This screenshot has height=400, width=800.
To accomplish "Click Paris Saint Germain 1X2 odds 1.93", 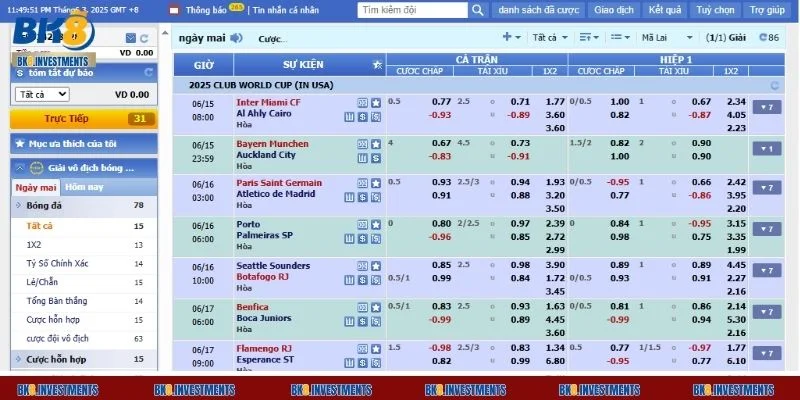I will 555,182.
